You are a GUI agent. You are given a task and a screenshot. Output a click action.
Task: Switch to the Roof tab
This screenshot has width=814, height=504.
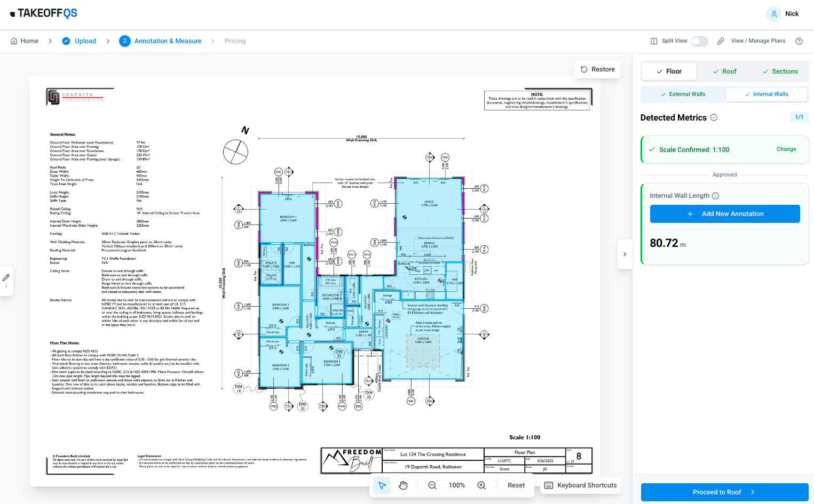[724, 71]
